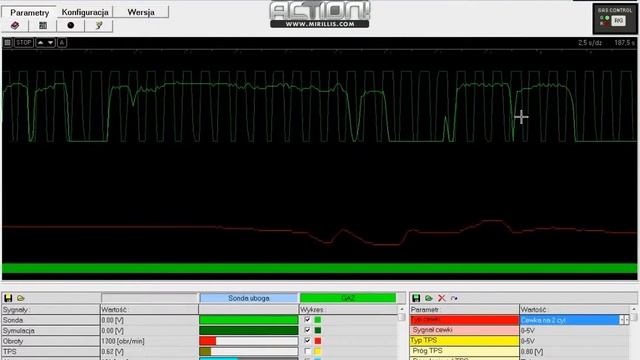The height and width of the screenshot is (360, 640).
Task: Click the Sygnał cewki 0-5V value
Action: [x=574, y=330]
